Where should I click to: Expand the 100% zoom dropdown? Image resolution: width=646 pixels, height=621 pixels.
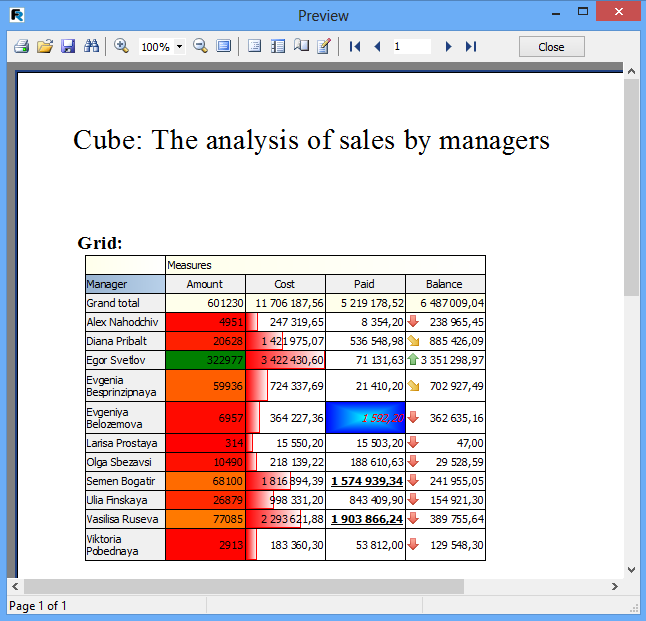point(179,47)
